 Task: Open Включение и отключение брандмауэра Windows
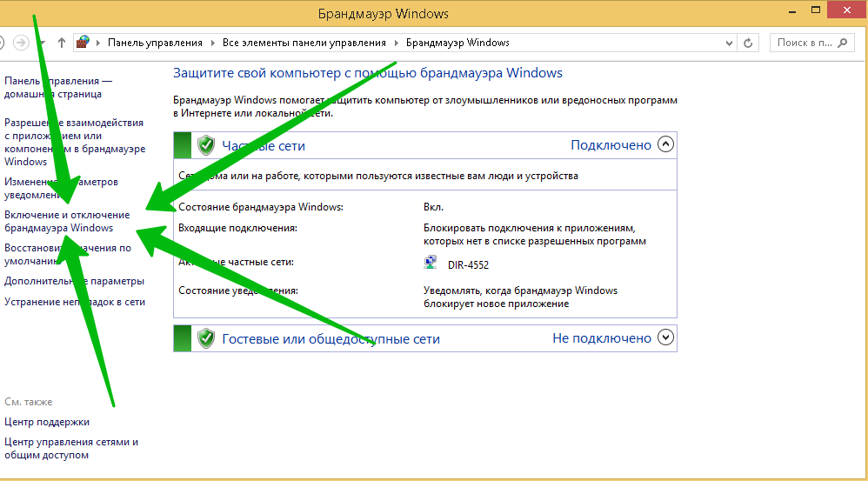[67, 222]
